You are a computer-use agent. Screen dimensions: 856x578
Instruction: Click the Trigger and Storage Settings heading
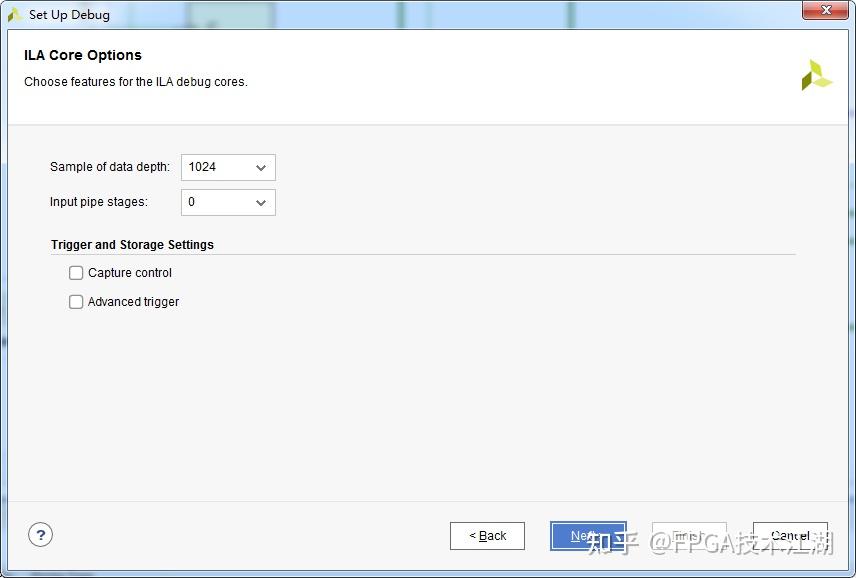click(x=132, y=245)
